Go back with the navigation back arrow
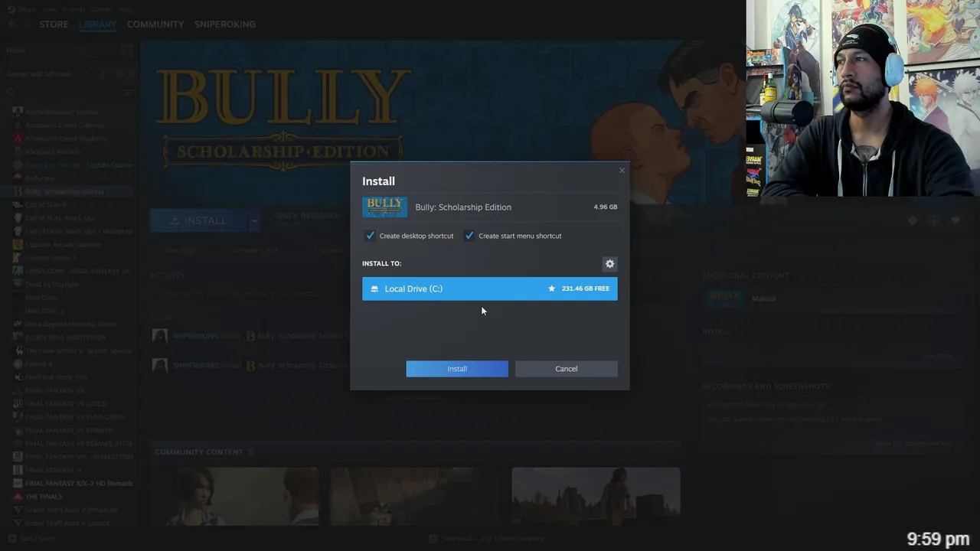The width and height of the screenshot is (980, 551). point(11,24)
